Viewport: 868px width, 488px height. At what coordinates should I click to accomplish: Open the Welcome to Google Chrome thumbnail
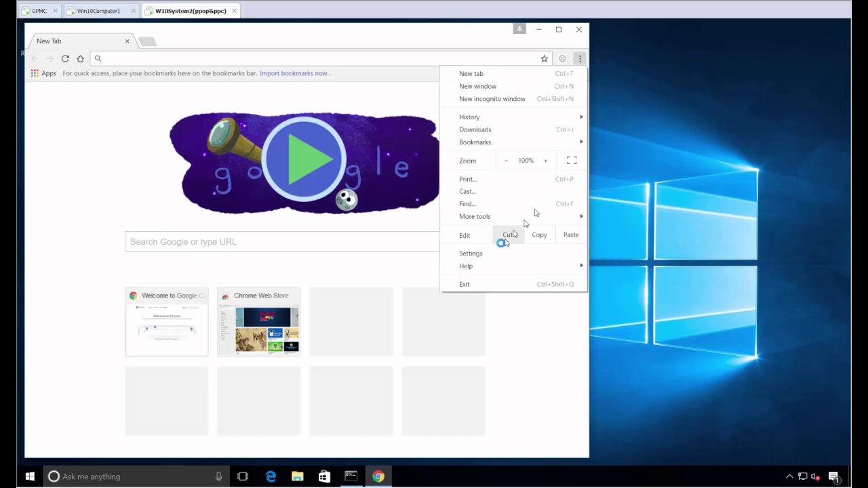tap(166, 321)
